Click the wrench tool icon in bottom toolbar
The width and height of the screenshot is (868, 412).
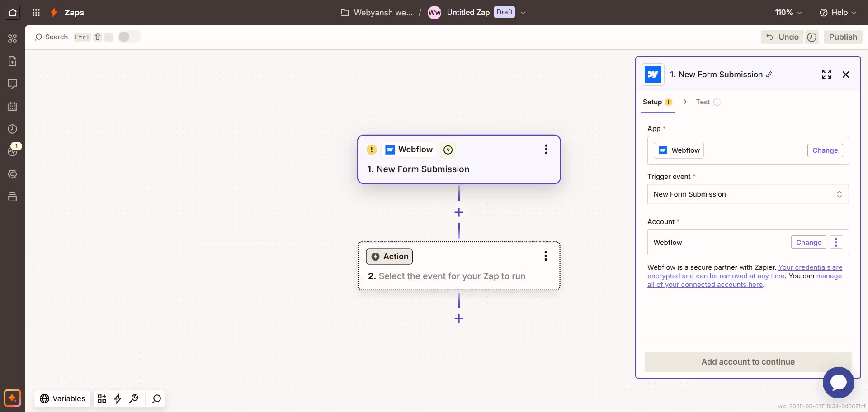[134, 398]
